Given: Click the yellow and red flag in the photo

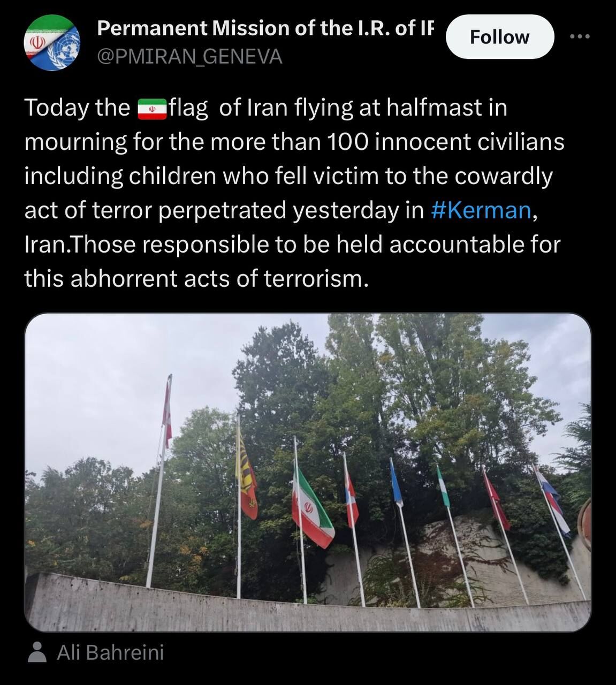Looking at the screenshot, I should [247, 482].
